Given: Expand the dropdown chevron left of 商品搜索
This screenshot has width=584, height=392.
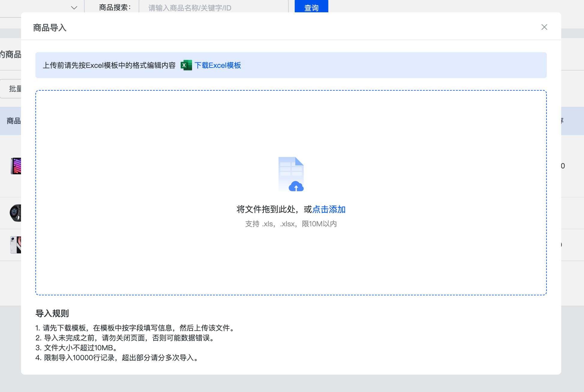Looking at the screenshot, I should 74,8.
